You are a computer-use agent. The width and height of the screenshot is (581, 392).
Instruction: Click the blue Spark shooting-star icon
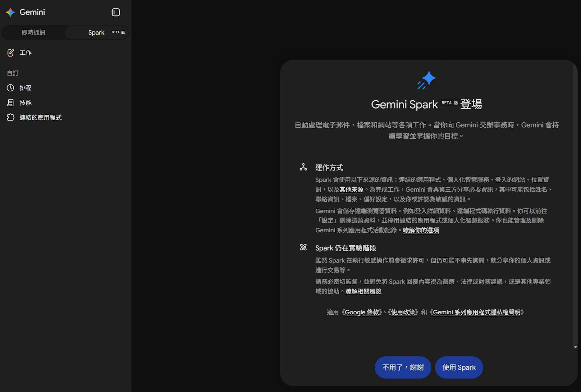point(426,80)
